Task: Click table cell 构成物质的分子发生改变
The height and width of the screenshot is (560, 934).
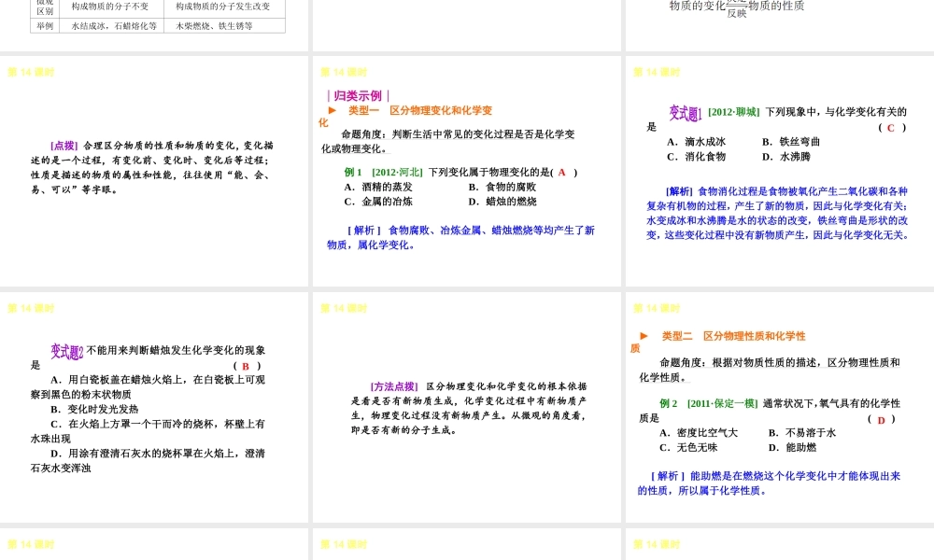Action: pos(224,7)
